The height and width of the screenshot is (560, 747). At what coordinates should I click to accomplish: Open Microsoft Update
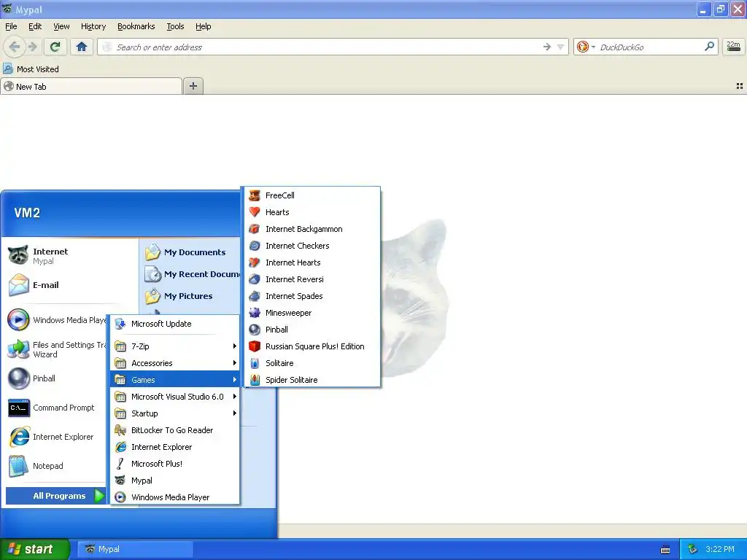175,324
